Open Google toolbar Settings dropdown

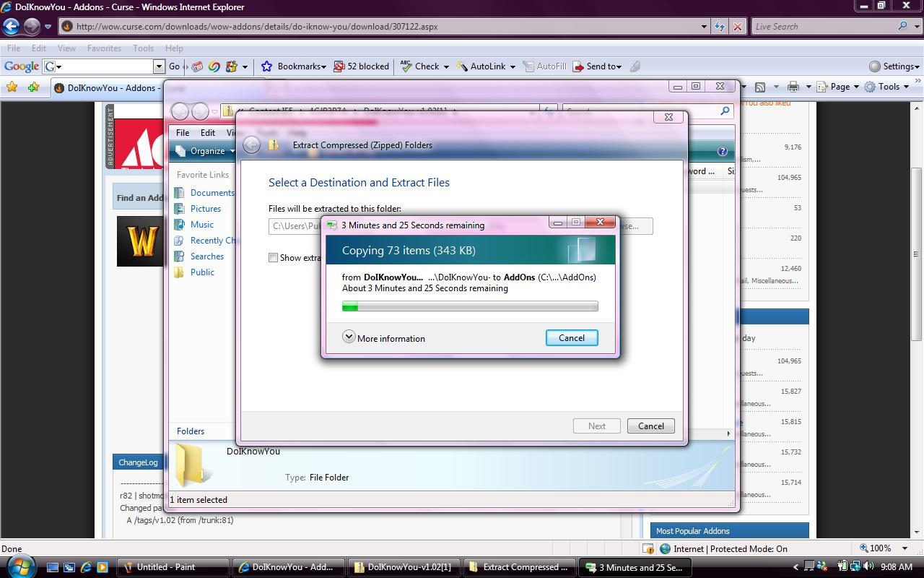[x=894, y=66]
